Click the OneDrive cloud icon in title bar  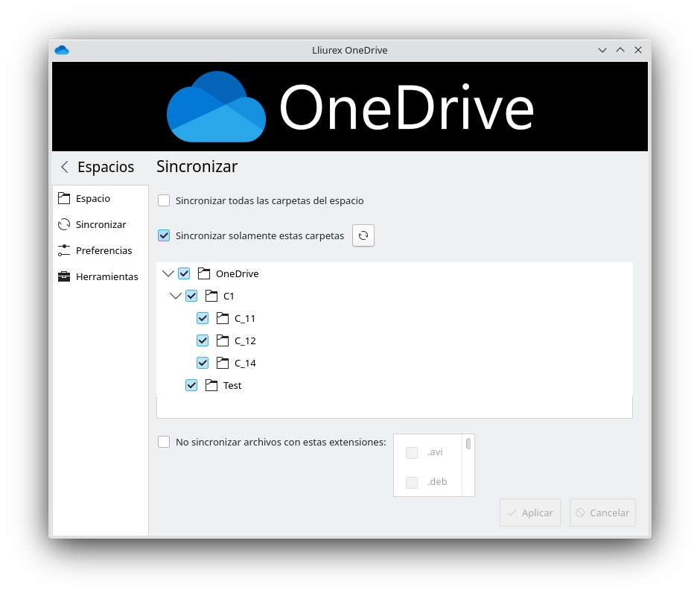62,50
